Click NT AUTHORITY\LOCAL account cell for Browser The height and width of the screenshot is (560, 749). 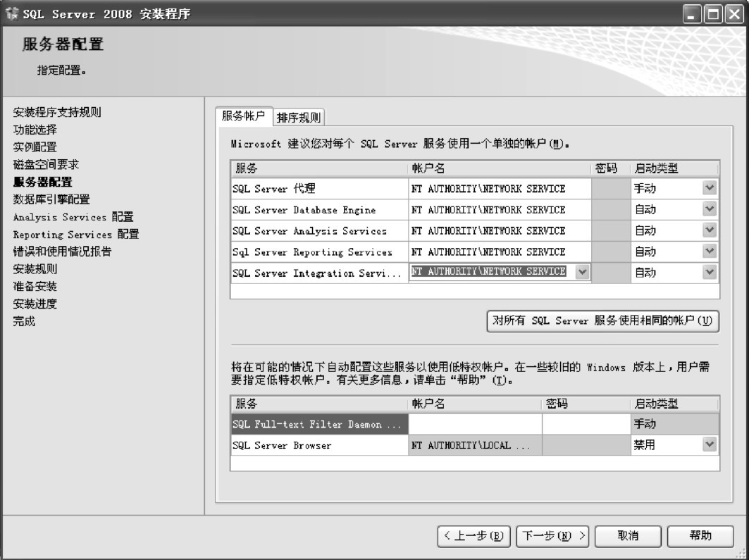pos(476,445)
